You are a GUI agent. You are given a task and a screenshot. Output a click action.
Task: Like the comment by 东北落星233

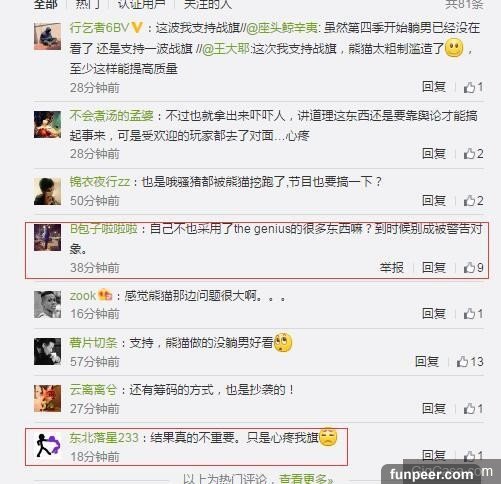coord(473,456)
